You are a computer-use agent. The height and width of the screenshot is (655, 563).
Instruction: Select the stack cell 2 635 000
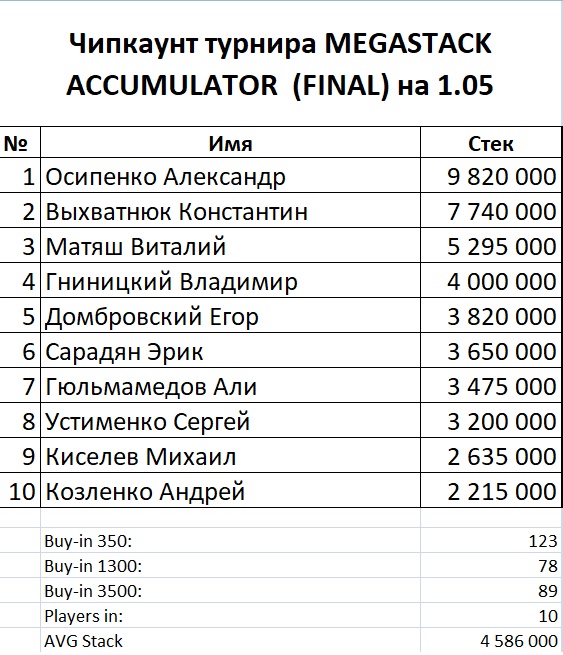tap(491, 456)
